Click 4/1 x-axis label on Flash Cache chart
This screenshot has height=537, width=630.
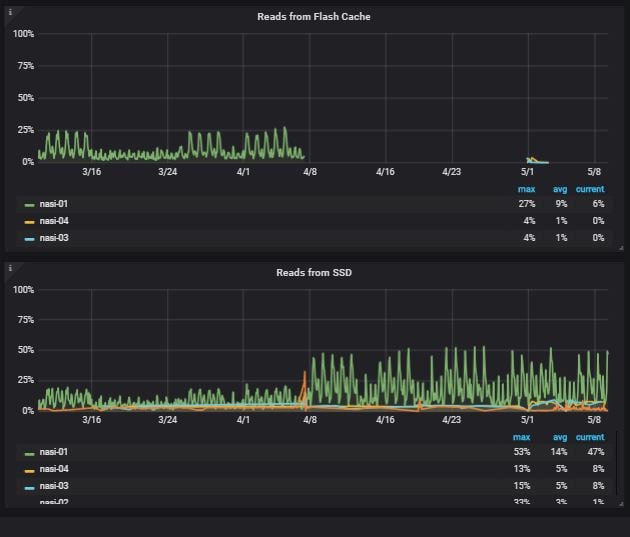tap(243, 172)
